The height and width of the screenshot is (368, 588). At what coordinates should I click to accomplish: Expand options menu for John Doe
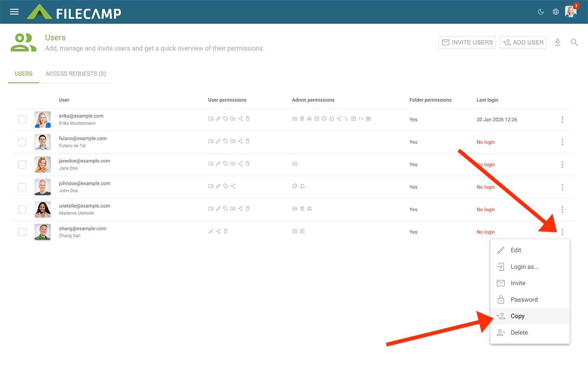tap(562, 187)
